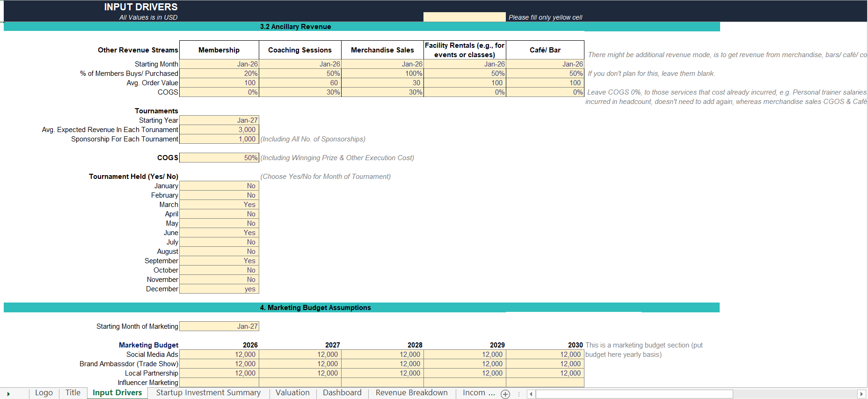Select the Logo sheet tab
The width and height of the screenshot is (868, 399).
point(44,393)
